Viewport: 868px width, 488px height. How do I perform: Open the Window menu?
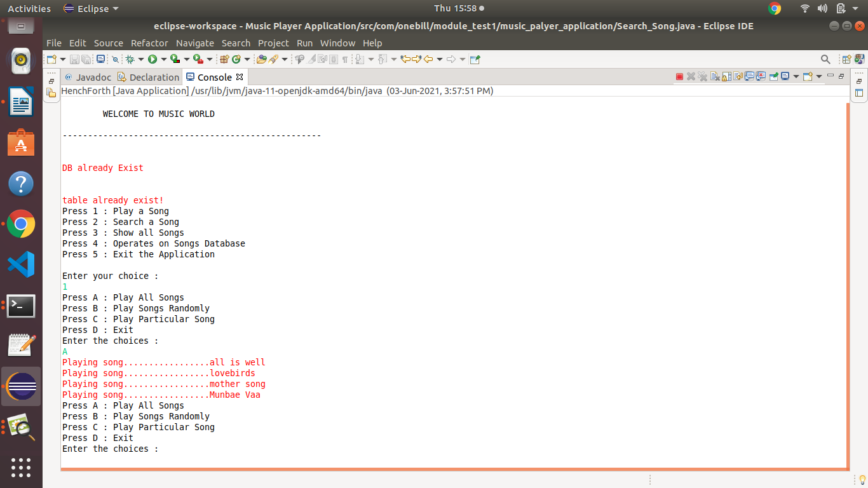[337, 43]
